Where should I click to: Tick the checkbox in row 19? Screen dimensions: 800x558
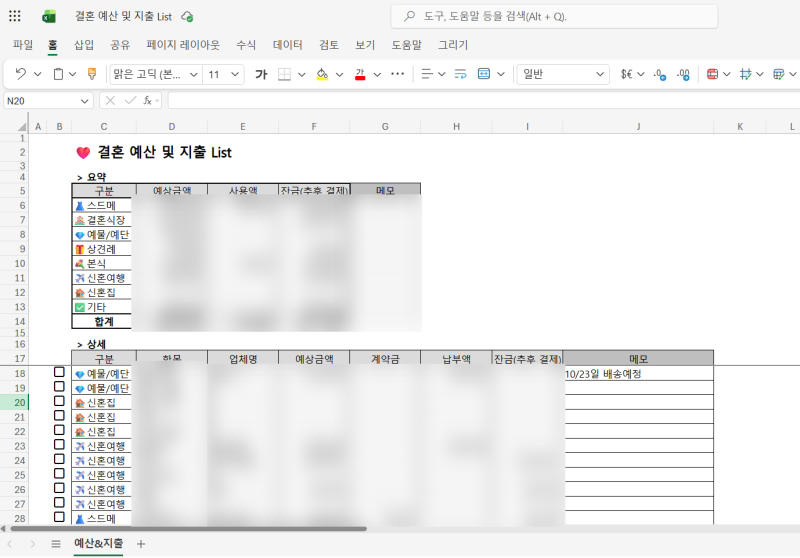click(x=59, y=386)
